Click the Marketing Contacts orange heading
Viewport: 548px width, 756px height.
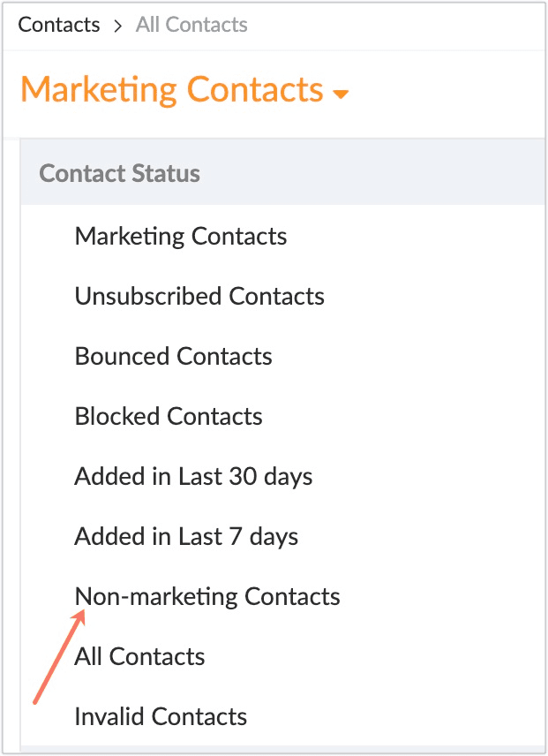click(171, 90)
